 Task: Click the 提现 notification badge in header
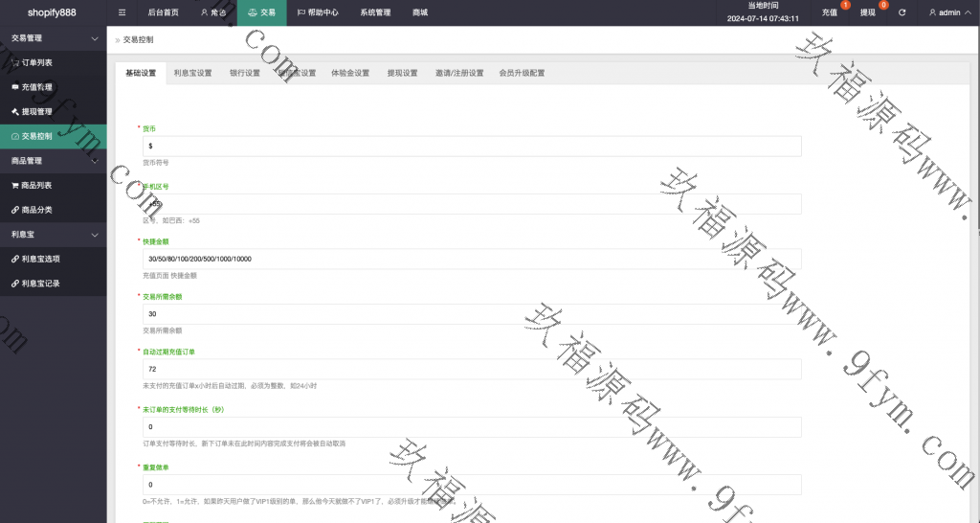tap(882, 6)
